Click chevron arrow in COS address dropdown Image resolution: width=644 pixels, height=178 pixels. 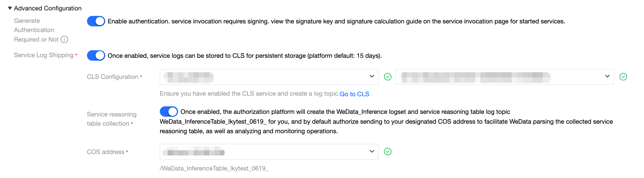coord(372,151)
